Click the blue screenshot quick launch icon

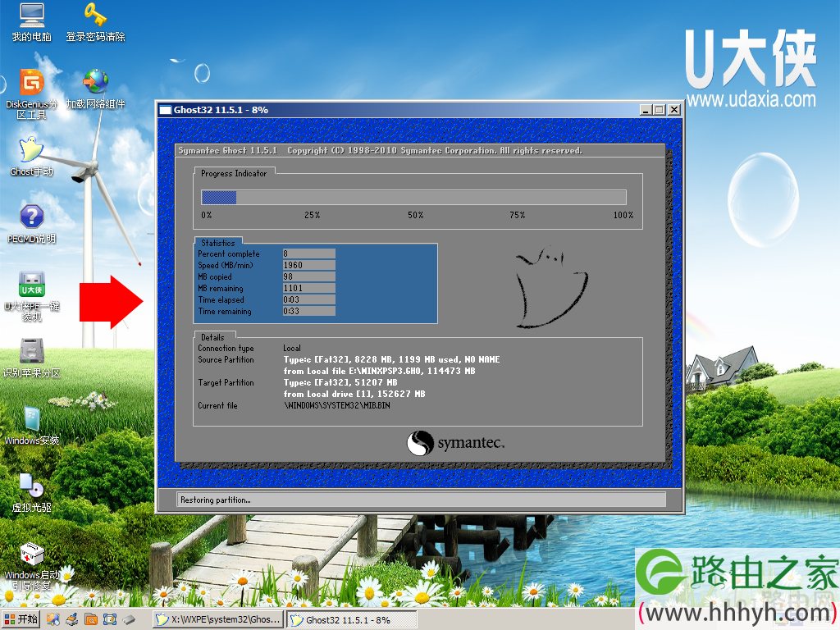coord(110,620)
